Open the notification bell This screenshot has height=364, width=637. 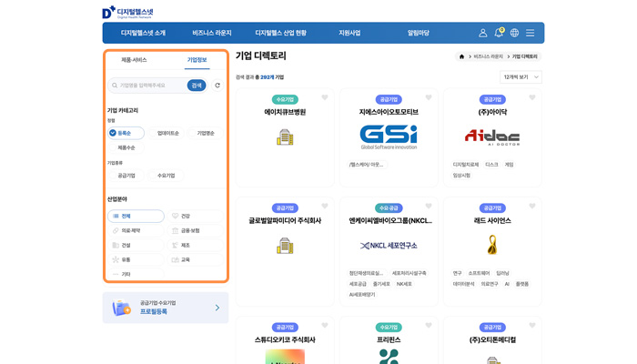click(x=499, y=33)
